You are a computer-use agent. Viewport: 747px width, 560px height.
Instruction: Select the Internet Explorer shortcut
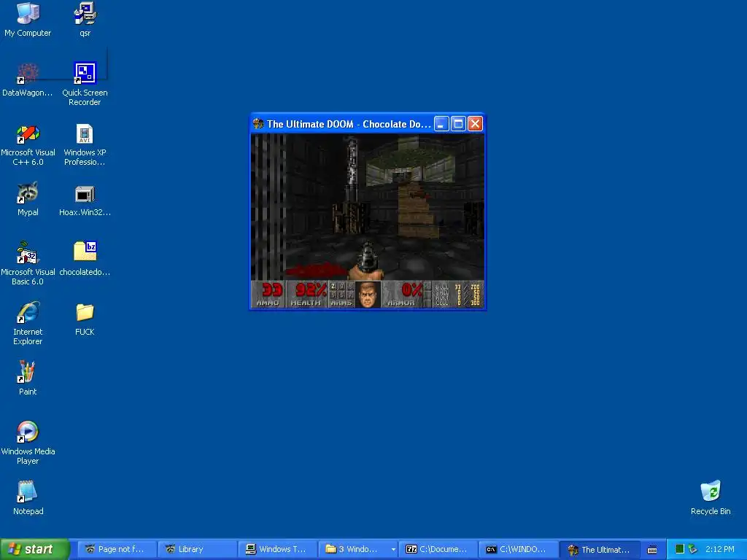28,323
